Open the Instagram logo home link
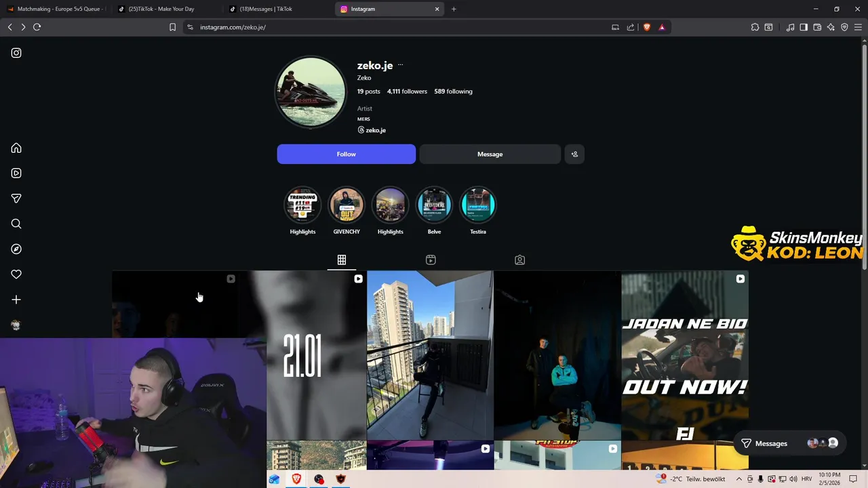The width and height of the screenshot is (868, 488). (16, 53)
